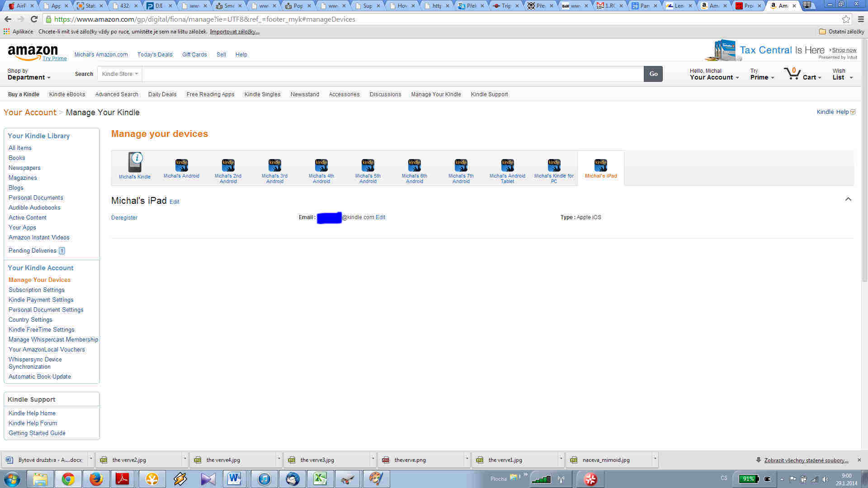Viewport: 868px width, 488px height.
Task: Click the Deregister link
Action: (124, 218)
